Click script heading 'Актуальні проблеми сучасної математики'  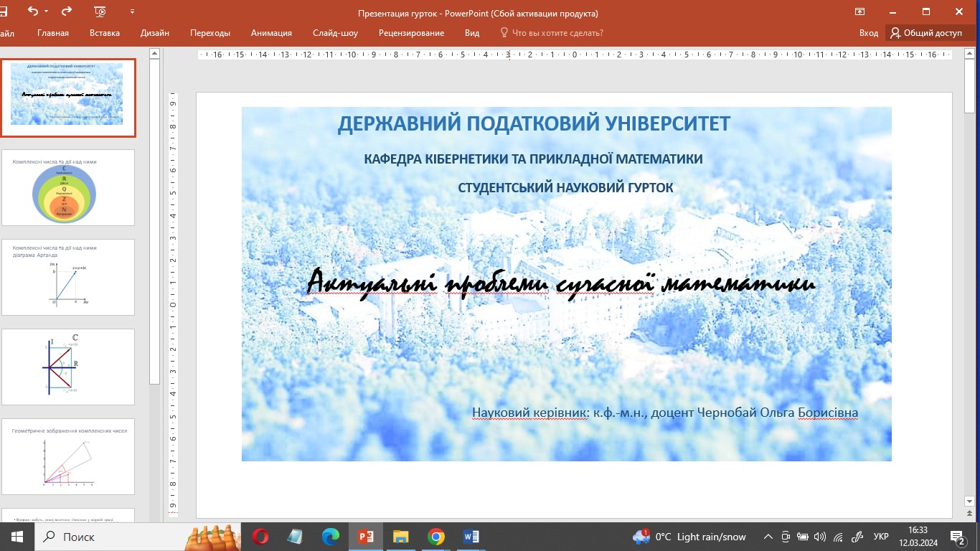coord(562,283)
